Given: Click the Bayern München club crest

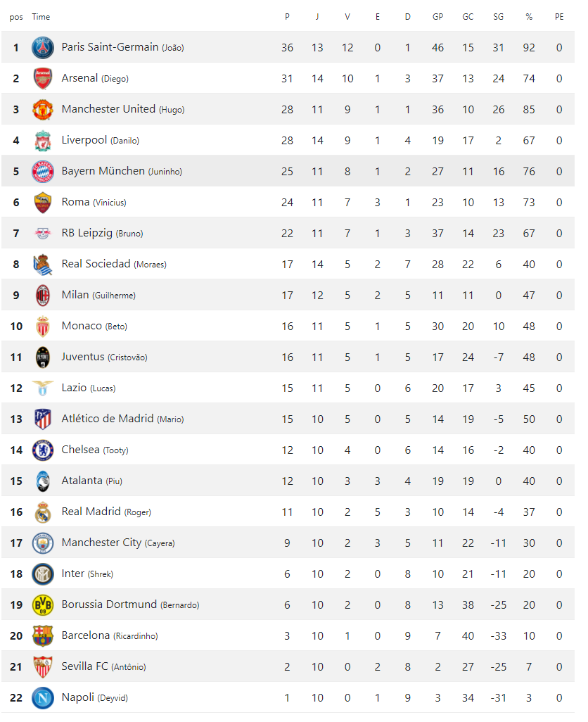Looking at the screenshot, I should click(43, 172).
